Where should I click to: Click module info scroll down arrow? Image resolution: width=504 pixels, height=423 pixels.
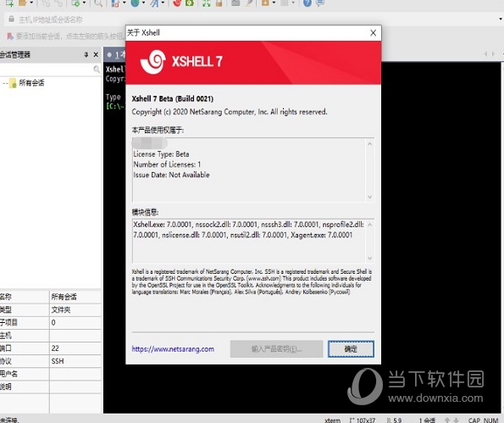[369, 258]
